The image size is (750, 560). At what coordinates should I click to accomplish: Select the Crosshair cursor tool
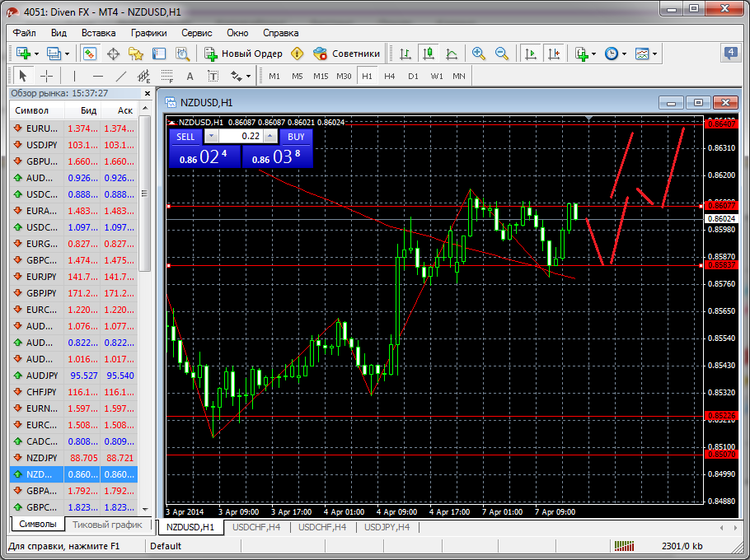47,76
